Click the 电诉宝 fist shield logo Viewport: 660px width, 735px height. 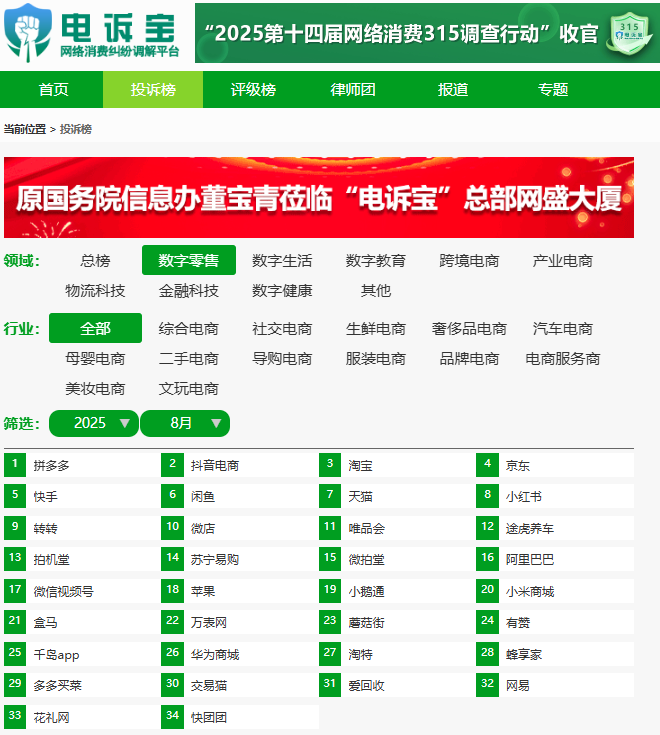pyautogui.click(x=28, y=33)
